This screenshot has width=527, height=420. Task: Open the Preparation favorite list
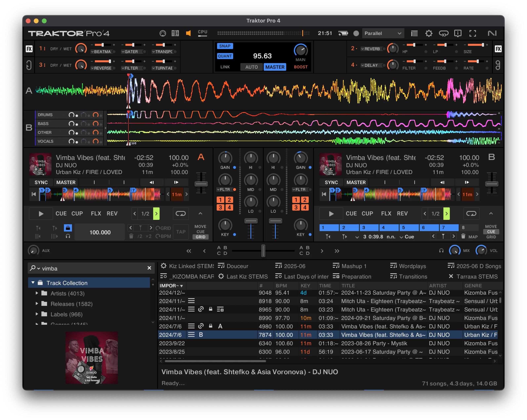pos(352,277)
